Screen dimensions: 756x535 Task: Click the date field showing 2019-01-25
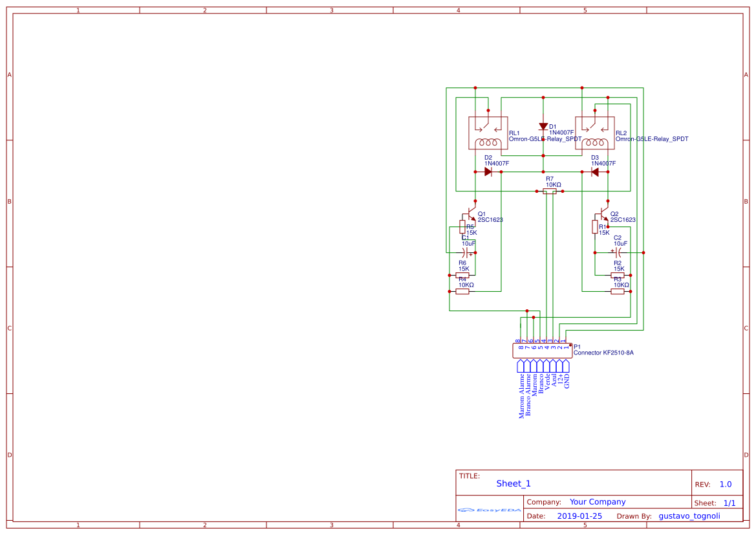[581, 516]
